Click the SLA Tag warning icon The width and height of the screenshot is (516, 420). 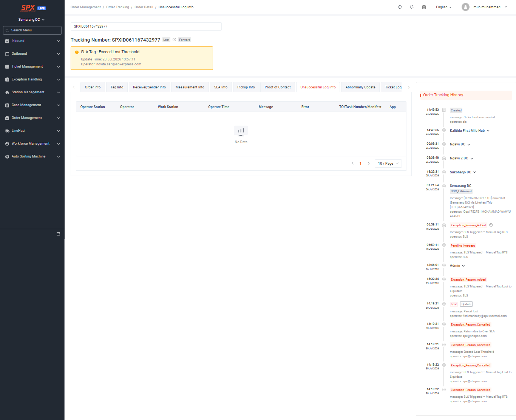[x=77, y=52]
